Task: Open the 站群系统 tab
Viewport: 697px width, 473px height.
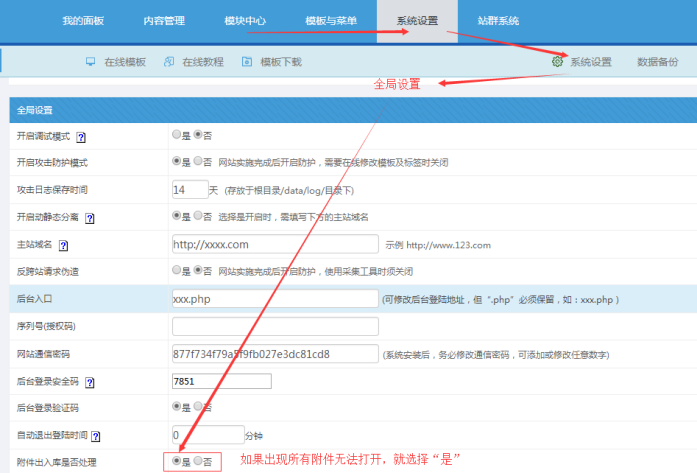Action: (x=498, y=21)
